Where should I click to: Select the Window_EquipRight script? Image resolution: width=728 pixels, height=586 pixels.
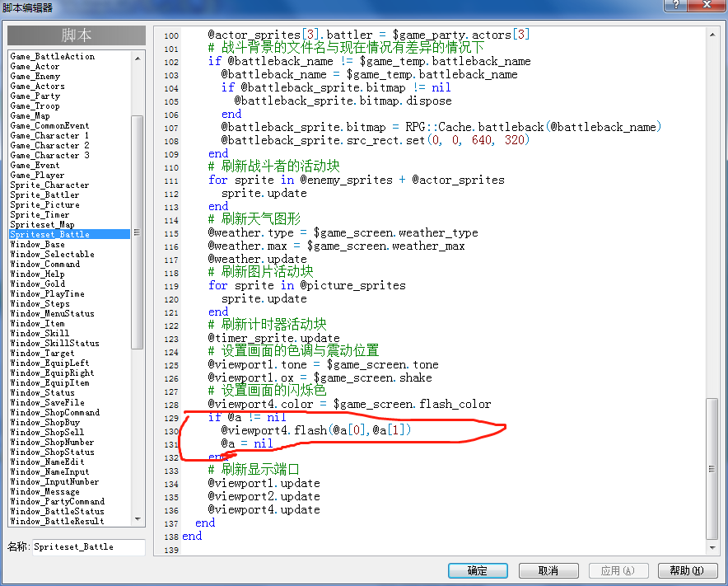click(x=53, y=373)
